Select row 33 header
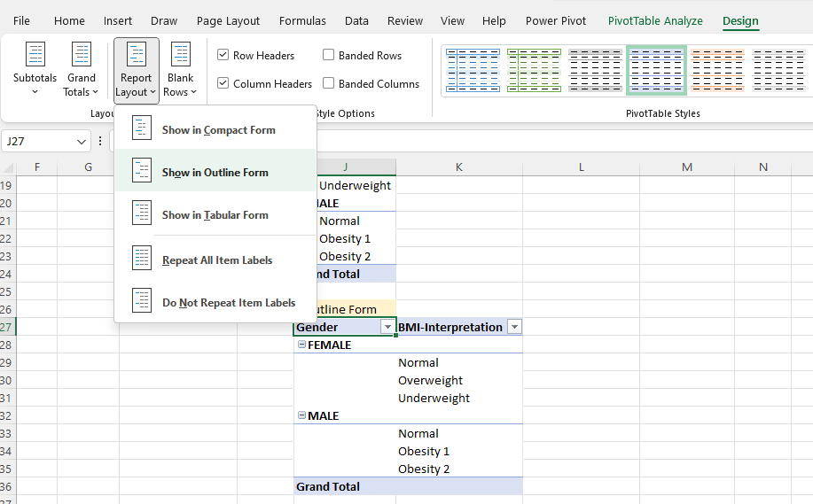Image resolution: width=813 pixels, height=504 pixels. 7,433
